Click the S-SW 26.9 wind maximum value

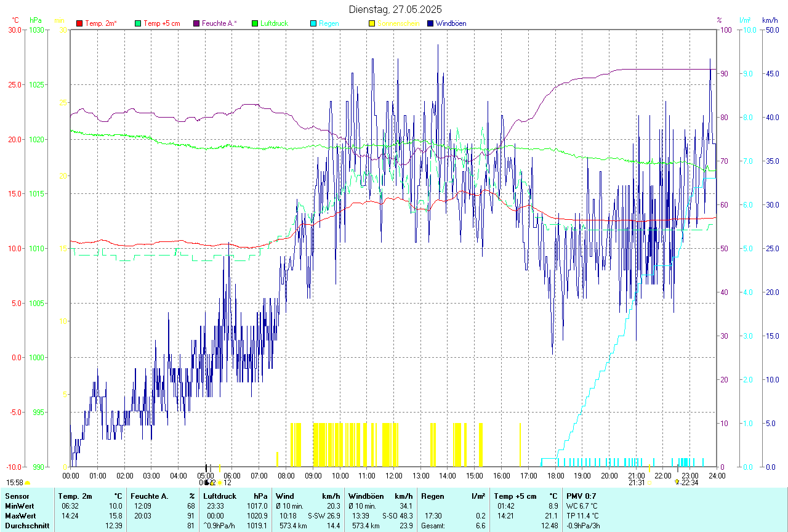pos(324,515)
